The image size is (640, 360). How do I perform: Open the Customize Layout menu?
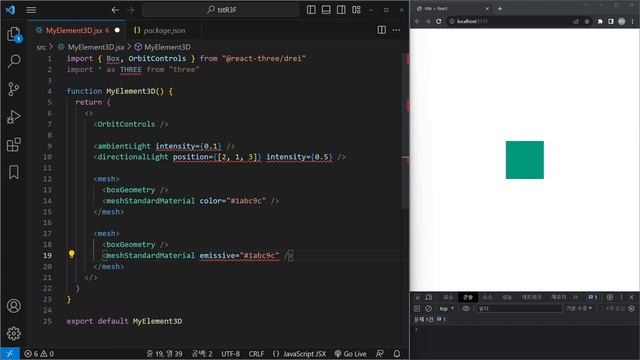356,9
